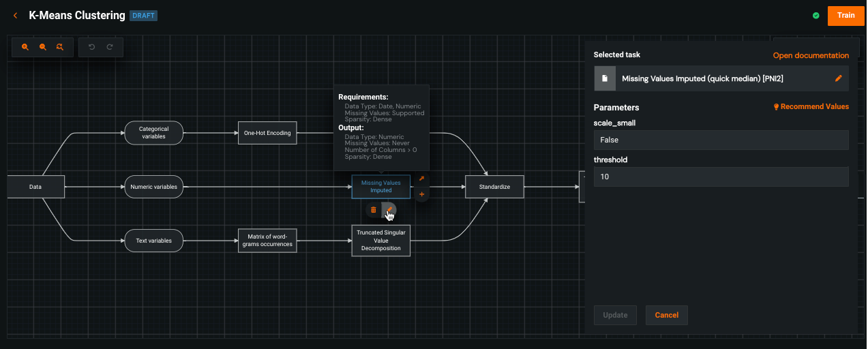This screenshot has width=868, height=349.
Task: Select the Truncated Singular Value Decomposition node
Action: click(380, 241)
